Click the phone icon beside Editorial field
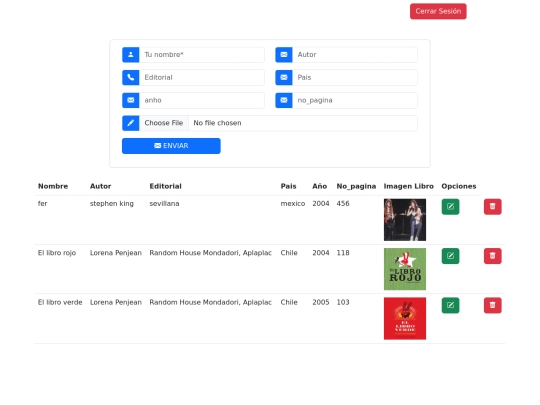The height and width of the screenshot is (405, 540). coord(131,77)
